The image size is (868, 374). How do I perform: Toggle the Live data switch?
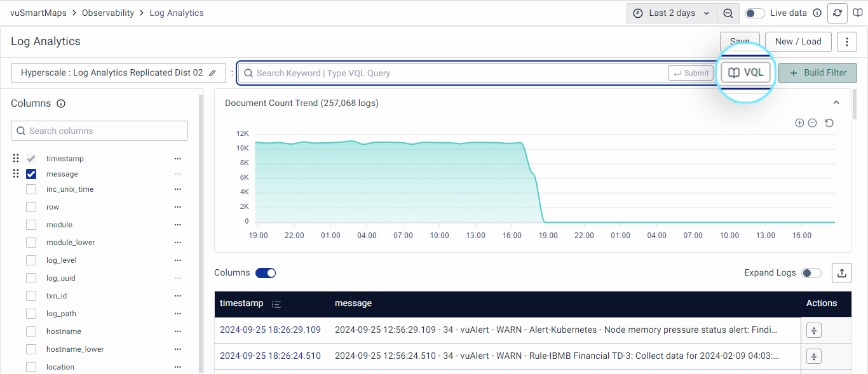[754, 13]
